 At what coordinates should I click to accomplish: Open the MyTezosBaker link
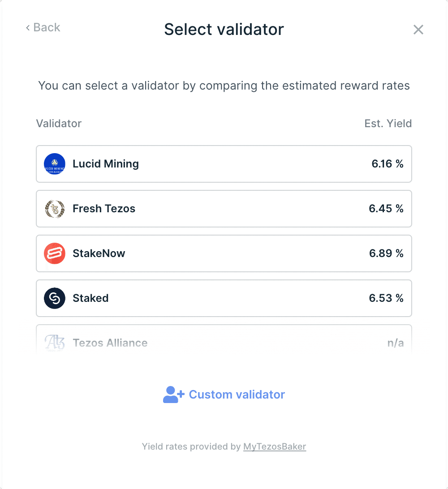275,446
